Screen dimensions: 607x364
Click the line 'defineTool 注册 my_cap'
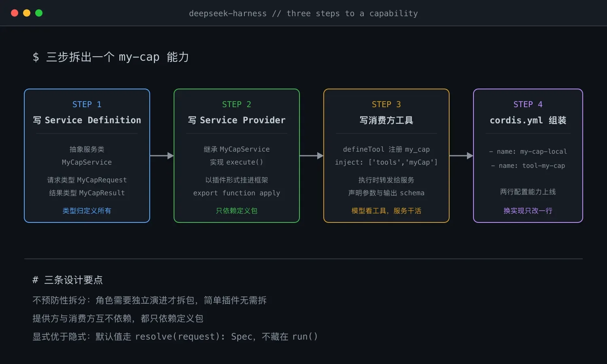[386, 149]
